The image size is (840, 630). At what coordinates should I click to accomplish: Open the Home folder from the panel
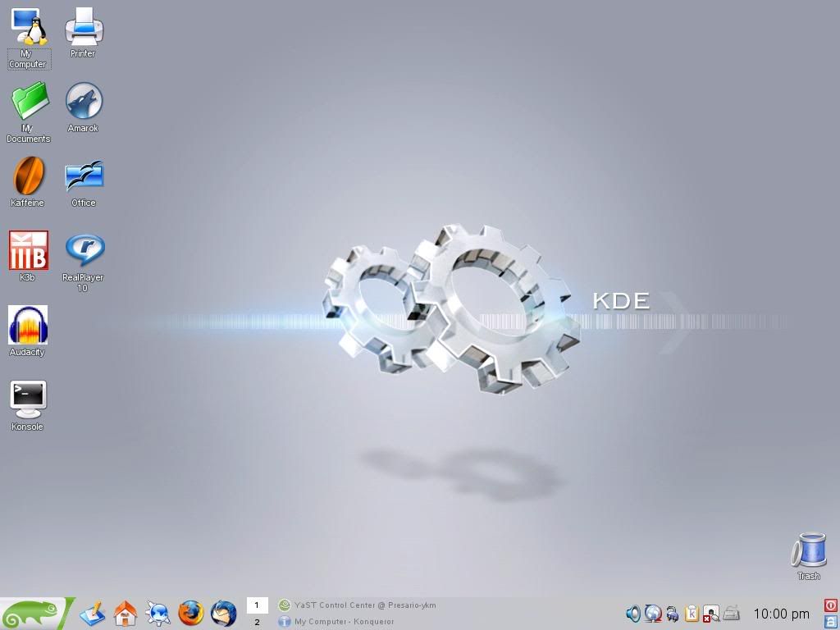click(x=126, y=614)
